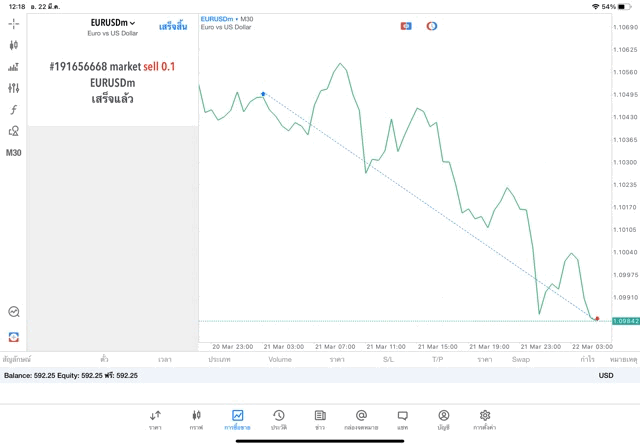Change chart type with the candlestick icon
This screenshot has width=640, height=447.
pyautogui.click(x=13, y=45)
